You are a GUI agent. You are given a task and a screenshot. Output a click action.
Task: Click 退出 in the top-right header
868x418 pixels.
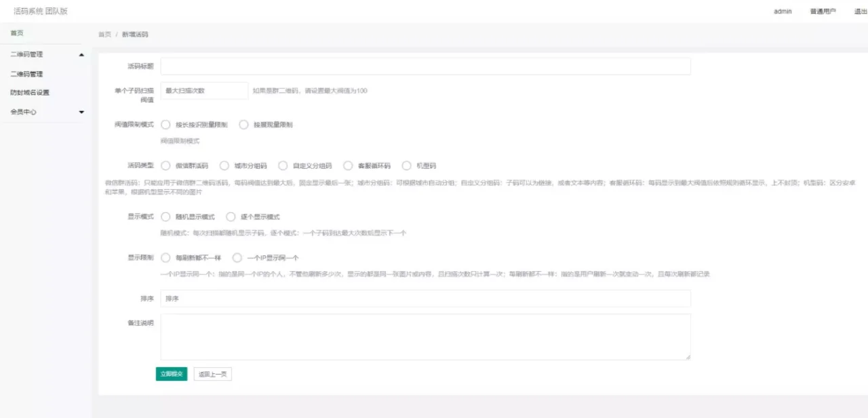861,12
